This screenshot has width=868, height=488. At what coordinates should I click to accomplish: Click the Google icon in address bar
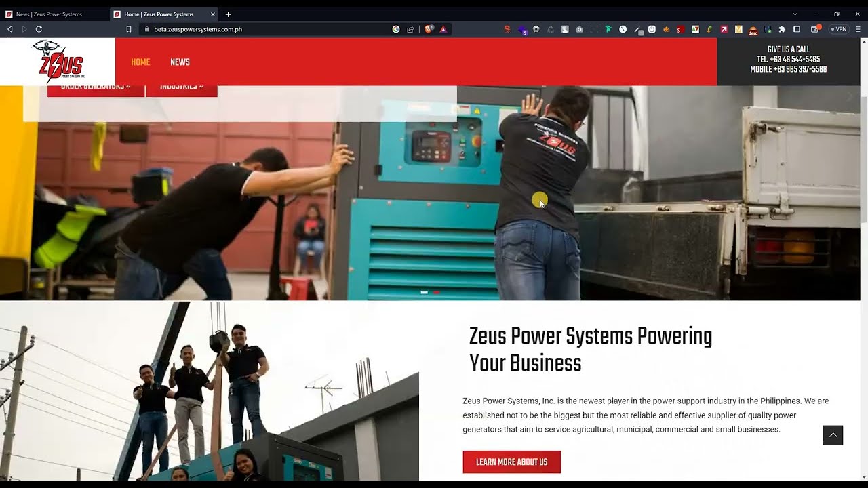coord(396,29)
